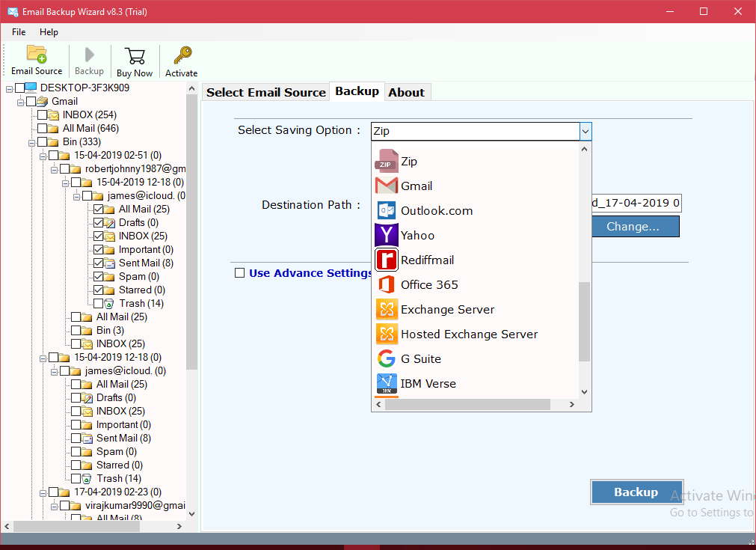Collapse the Gmail tree node
756x550 pixels.
[20, 103]
